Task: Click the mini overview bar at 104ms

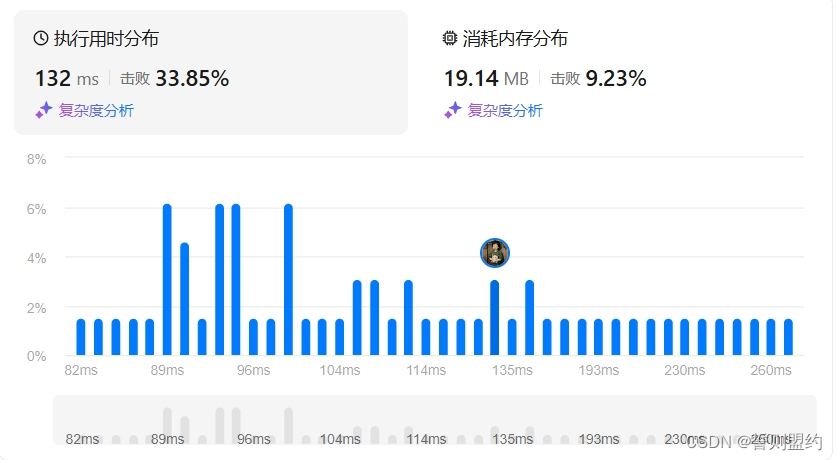Action: [x=339, y=439]
